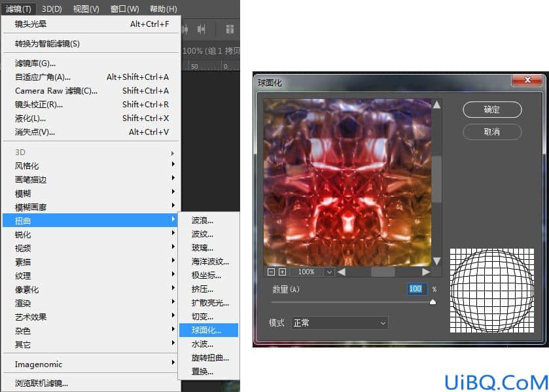
Task: Zoom out preview with minus icon
Action: 271,272
